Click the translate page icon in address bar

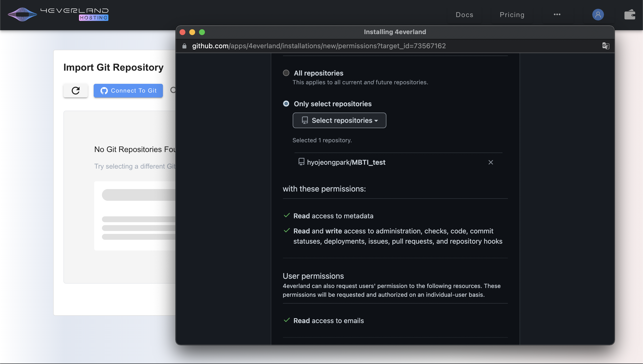pos(605,46)
